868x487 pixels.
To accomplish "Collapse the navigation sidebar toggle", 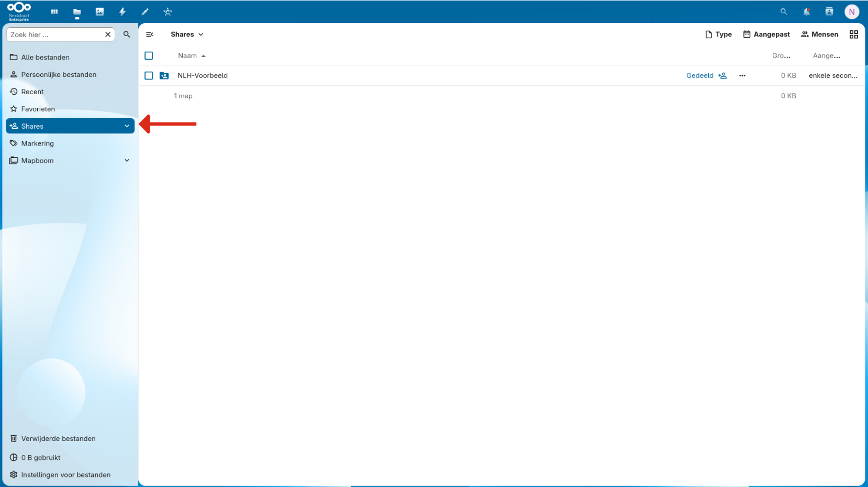I will pyautogui.click(x=150, y=34).
